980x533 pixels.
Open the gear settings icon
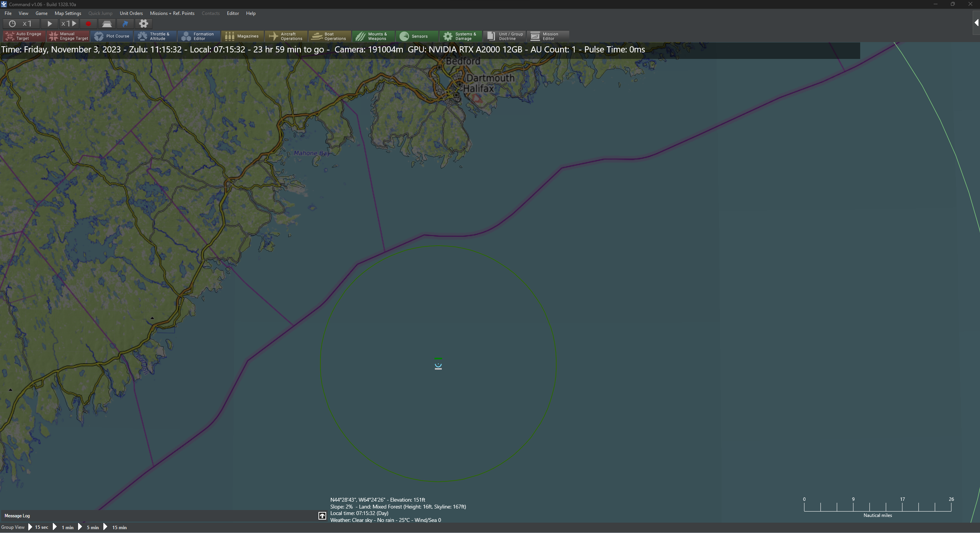coord(144,24)
